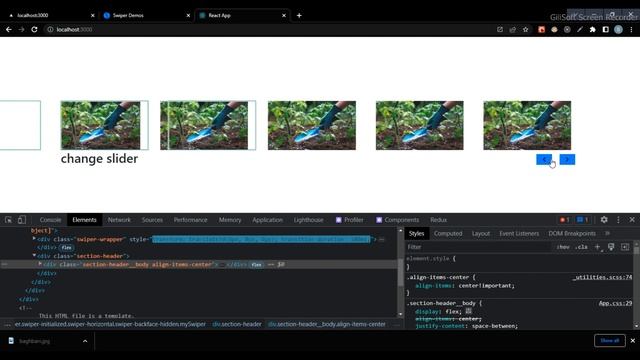Open the Profiler tab

point(349,220)
